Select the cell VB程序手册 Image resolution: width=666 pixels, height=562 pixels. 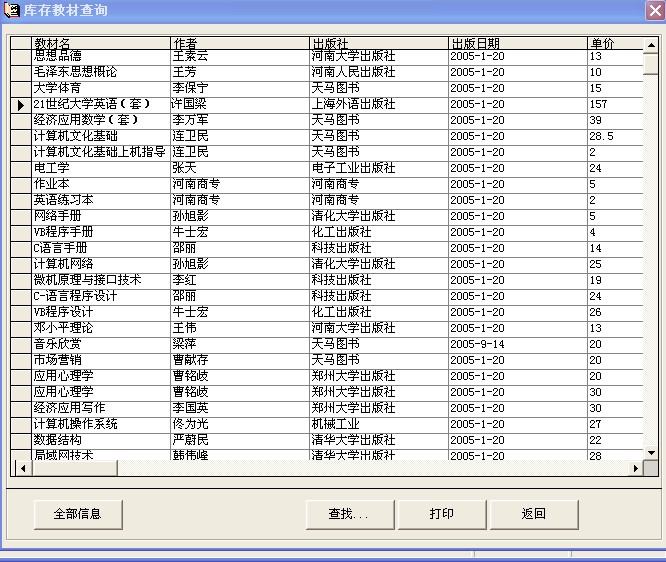coord(101,232)
